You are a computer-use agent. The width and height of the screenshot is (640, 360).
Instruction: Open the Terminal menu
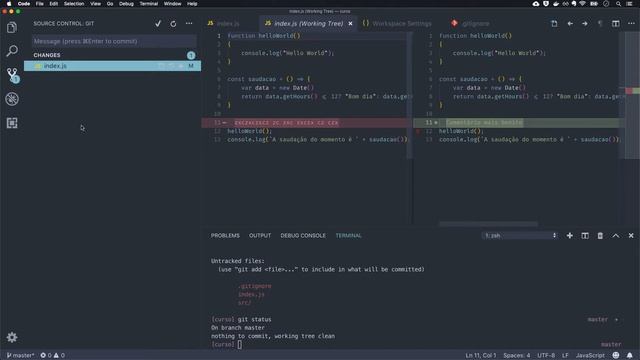[149, 4]
